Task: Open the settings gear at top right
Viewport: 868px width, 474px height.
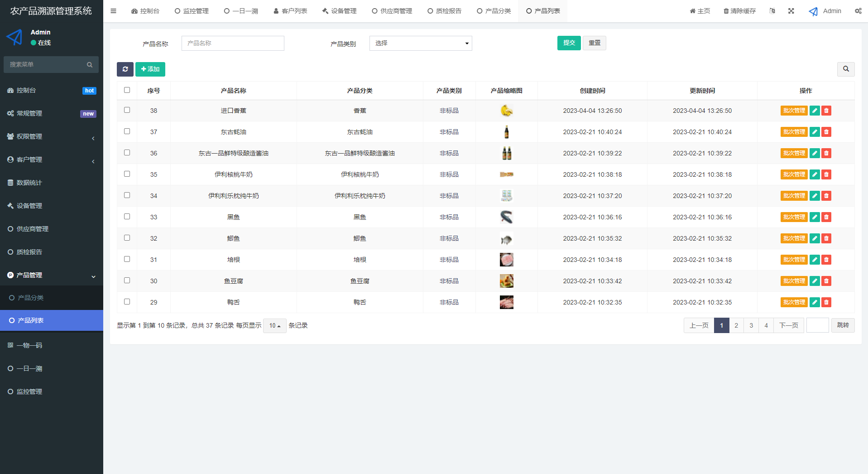Action: (858, 10)
